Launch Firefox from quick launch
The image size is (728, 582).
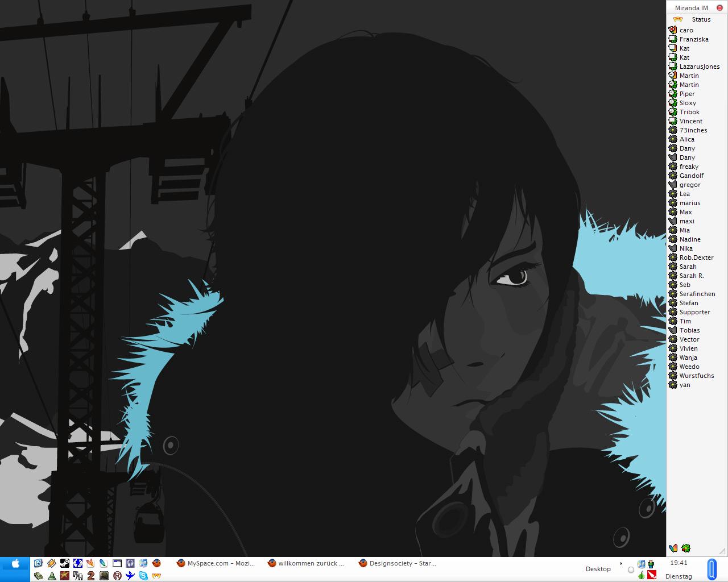click(156, 563)
